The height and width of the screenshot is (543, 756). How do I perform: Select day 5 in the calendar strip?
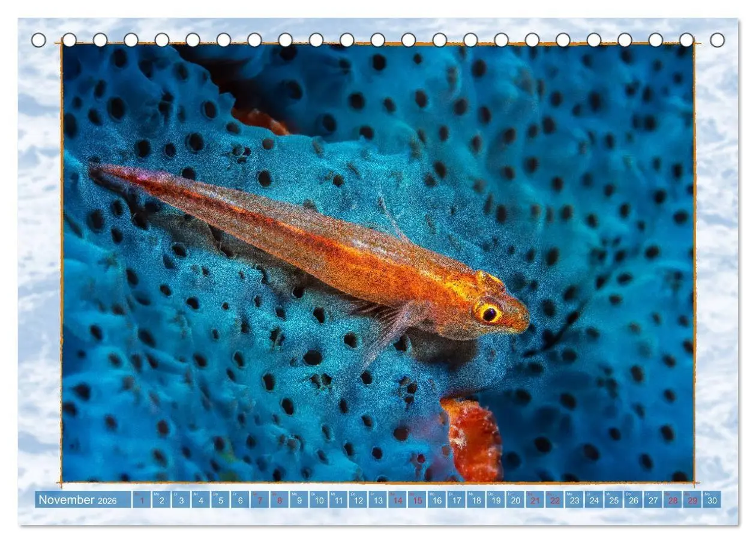221,500
